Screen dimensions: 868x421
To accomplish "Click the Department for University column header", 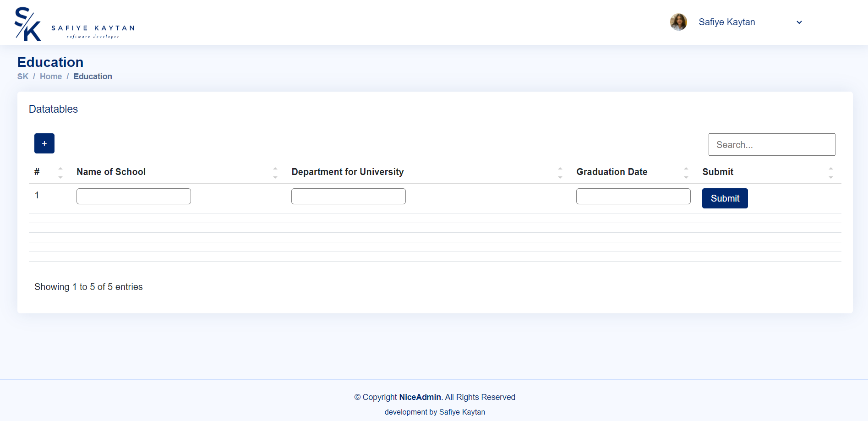I will (x=347, y=172).
